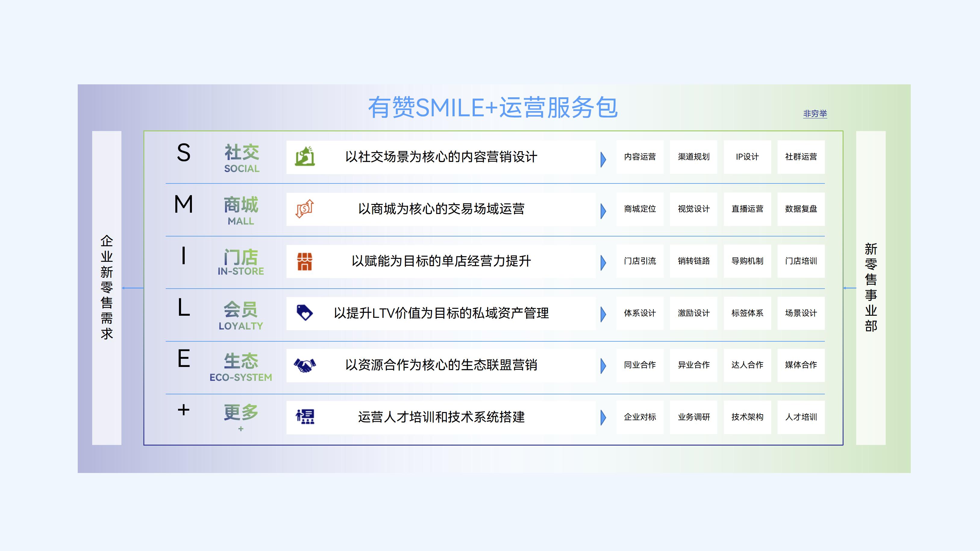Select the 社群运营 card

pyautogui.click(x=801, y=157)
